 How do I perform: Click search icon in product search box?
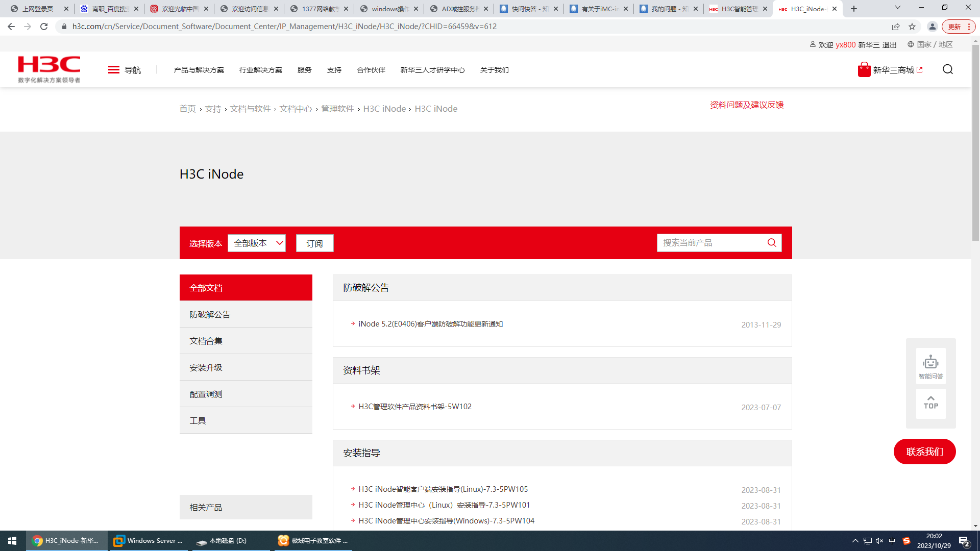(772, 243)
